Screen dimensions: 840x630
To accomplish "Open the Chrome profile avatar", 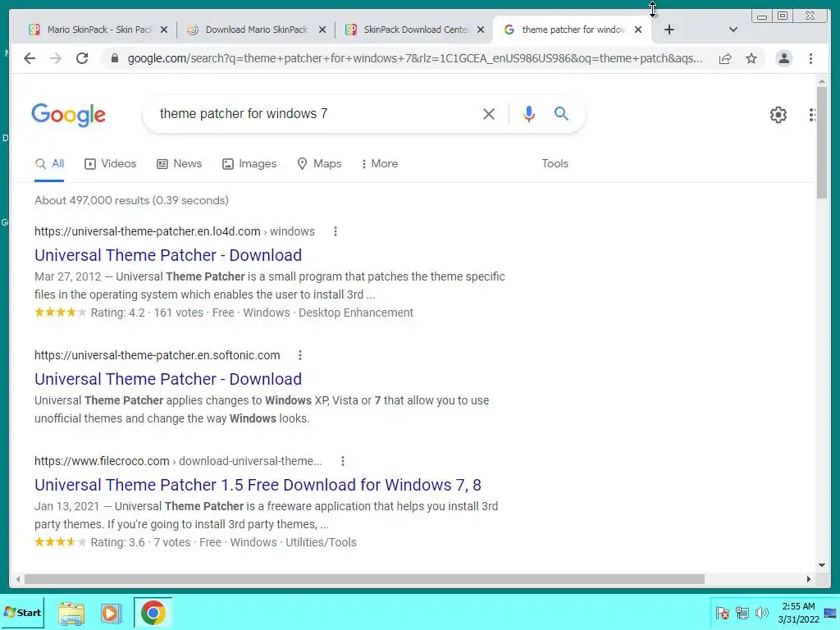I will (x=783, y=58).
